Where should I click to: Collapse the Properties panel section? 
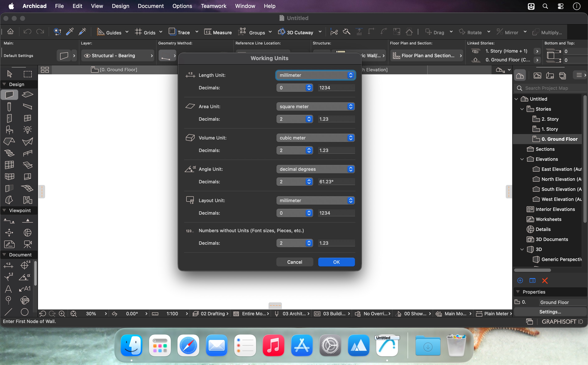(x=518, y=292)
